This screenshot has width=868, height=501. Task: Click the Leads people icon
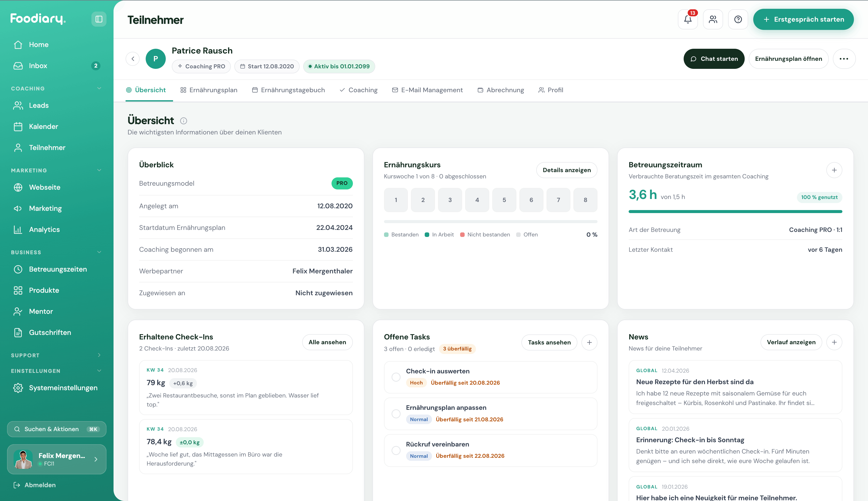[18, 105]
